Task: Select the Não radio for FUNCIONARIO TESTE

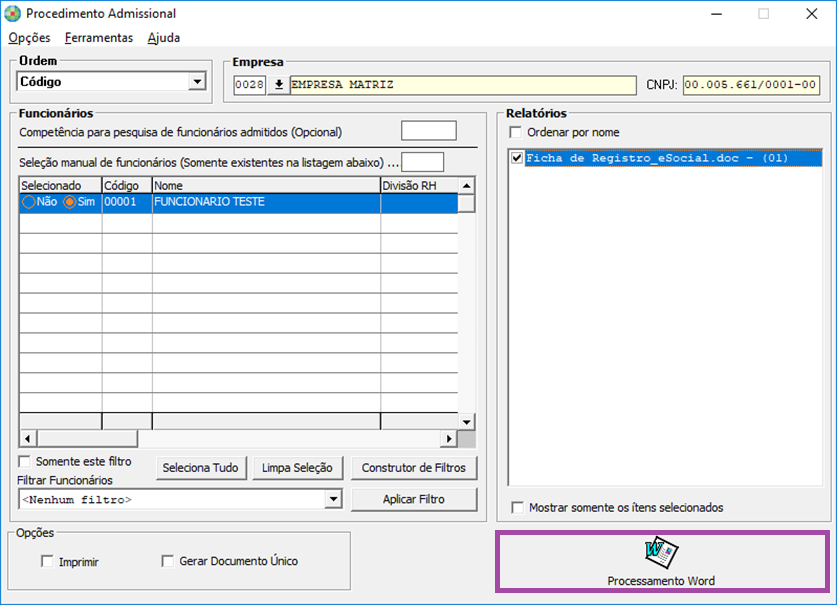Action: (29, 202)
